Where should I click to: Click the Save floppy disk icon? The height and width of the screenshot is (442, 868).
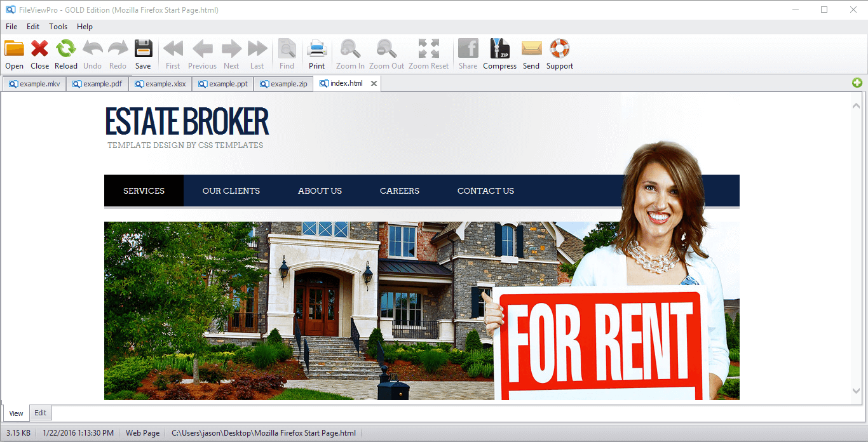click(x=143, y=49)
